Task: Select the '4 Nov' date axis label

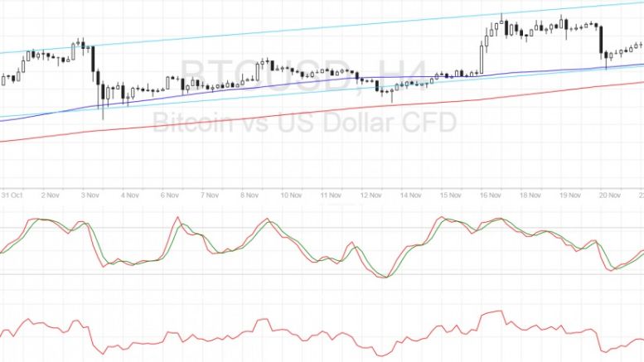Action: click(130, 195)
